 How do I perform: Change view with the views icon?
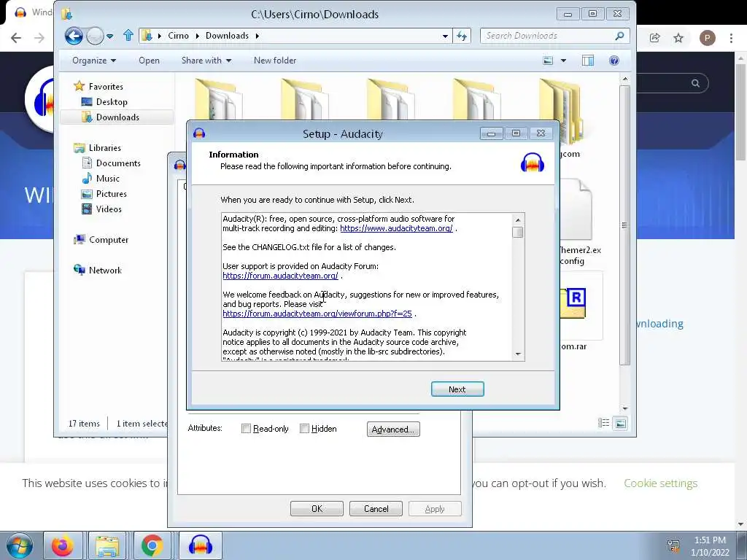pyautogui.click(x=549, y=61)
